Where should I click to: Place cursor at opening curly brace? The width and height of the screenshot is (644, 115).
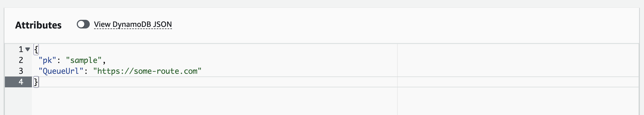pos(36,49)
